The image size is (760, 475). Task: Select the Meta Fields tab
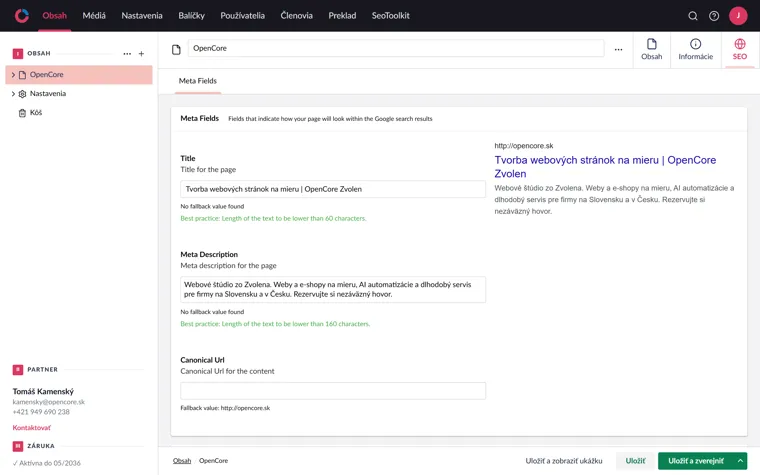198,81
